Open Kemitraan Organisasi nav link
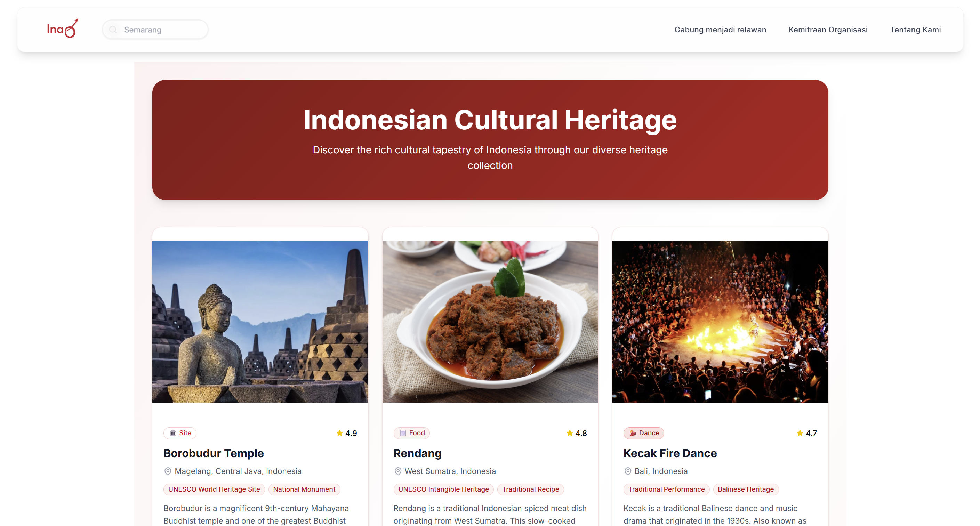Viewport: 980px width, 526px height. 828,30
